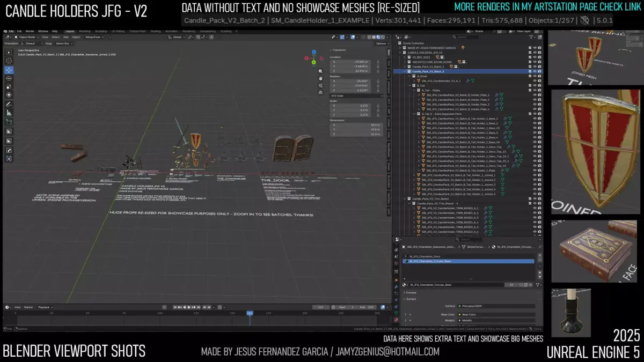
Task: Switch to the UV Editing workspace tab
Action: click(118, 31)
